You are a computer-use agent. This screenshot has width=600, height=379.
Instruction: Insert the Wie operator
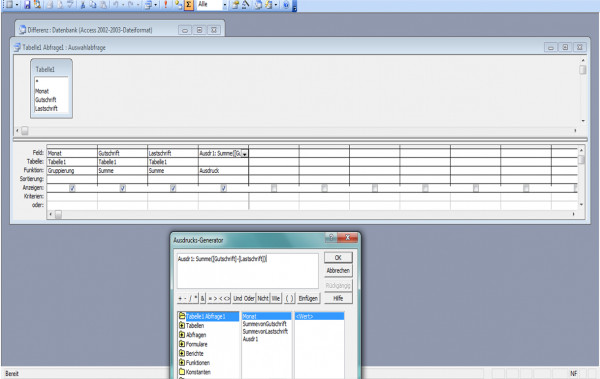(x=276, y=298)
